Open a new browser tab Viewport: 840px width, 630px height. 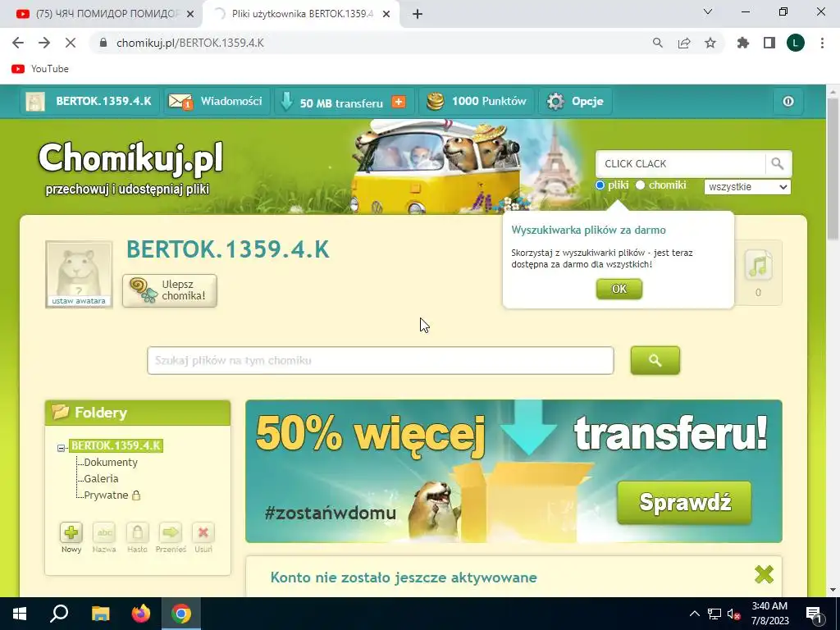(418, 14)
